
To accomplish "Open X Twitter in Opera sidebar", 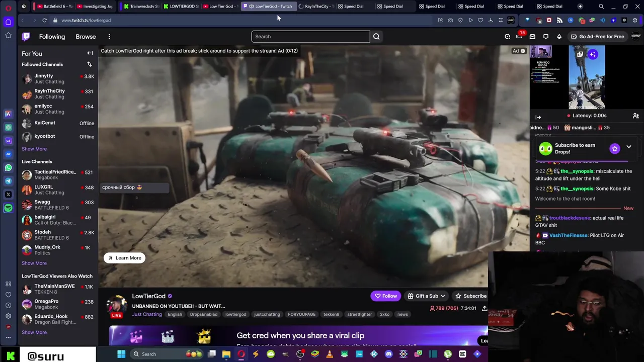I will point(8,195).
